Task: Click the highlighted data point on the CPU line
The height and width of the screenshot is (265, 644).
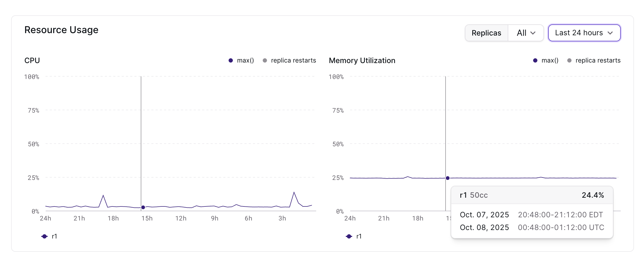Action: [143, 207]
